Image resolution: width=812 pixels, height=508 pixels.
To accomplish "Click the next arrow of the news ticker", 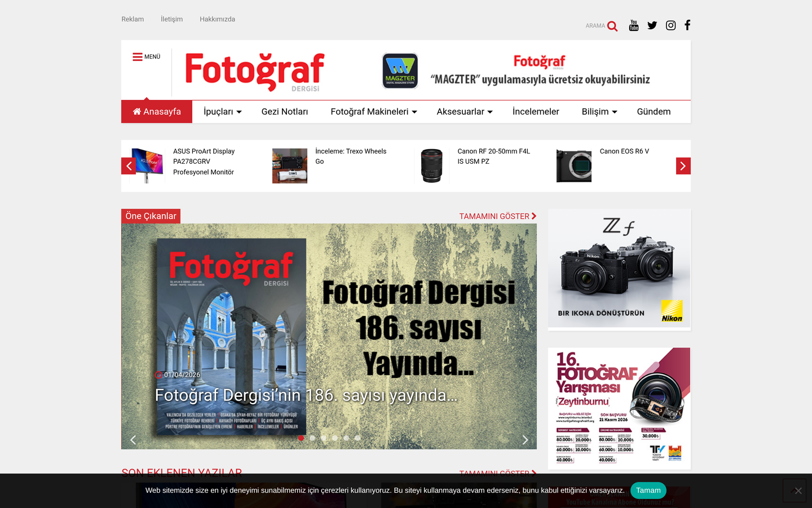I will coord(683,166).
